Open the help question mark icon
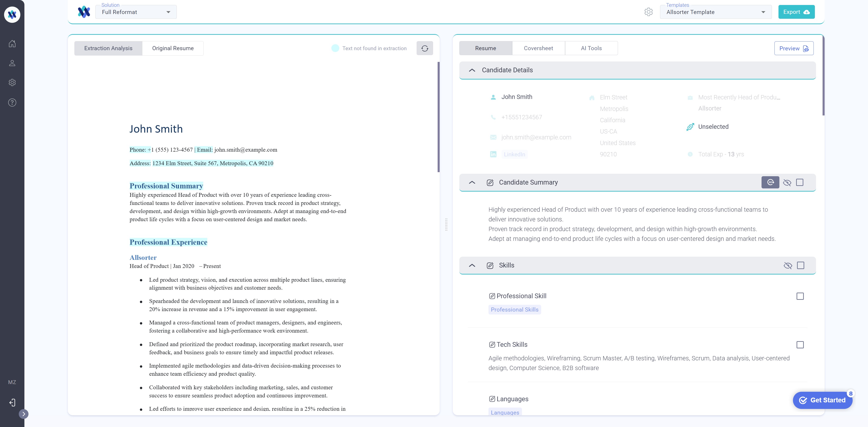Image resolution: width=868 pixels, height=427 pixels. 12,102
